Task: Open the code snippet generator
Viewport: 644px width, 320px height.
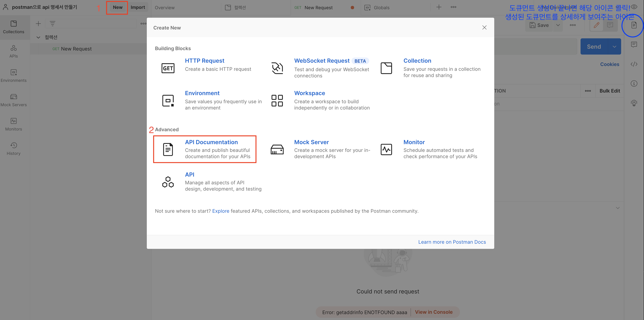Action: pyautogui.click(x=634, y=64)
